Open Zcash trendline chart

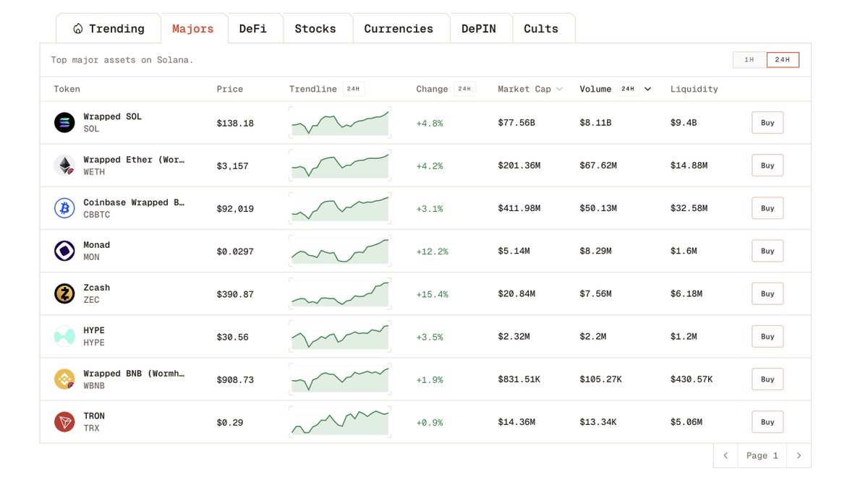[x=340, y=293]
